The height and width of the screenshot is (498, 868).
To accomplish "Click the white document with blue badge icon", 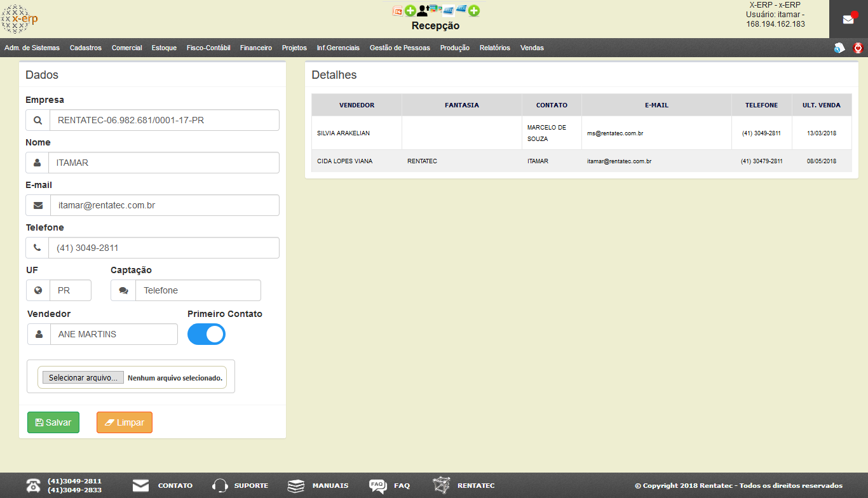I will point(839,48).
